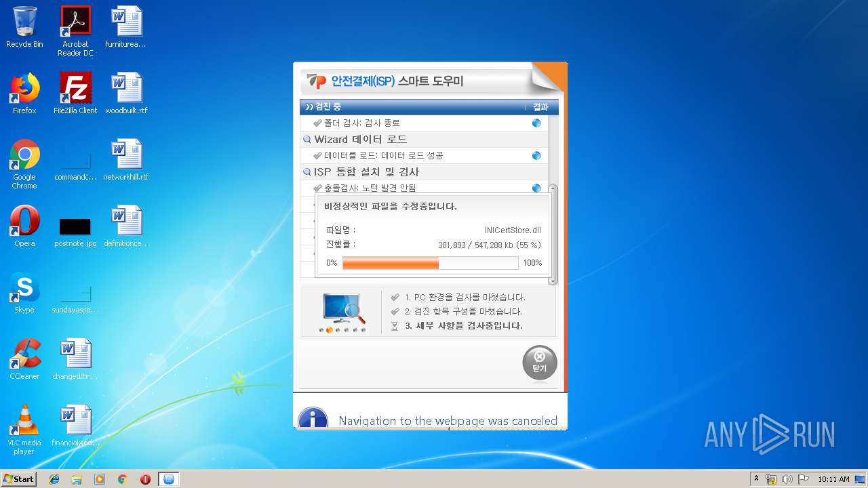The height and width of the screenshot is (488, 868).
Task: Click the ISP Smart Helper logo icon
Action: (317, 81)
